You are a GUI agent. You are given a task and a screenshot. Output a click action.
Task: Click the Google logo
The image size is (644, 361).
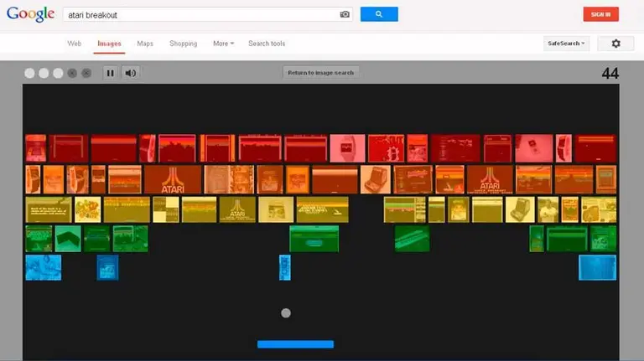(x=30, y=14)
